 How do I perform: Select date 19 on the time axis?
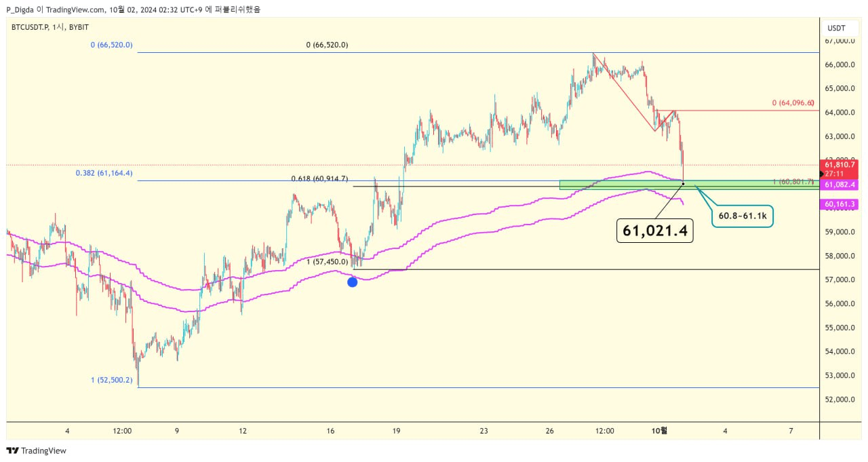[x=397, y=431]
